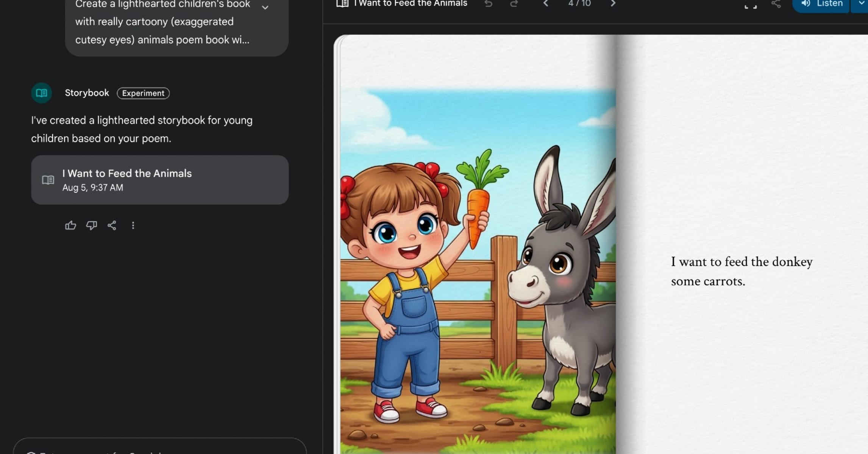Open the I Want to Feed the Animals card
Viewport: 868px width, 454px height.
(160, 180)
